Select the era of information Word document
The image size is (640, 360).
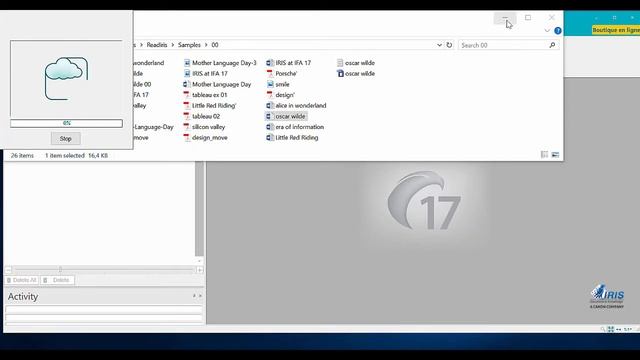[295, 127]
